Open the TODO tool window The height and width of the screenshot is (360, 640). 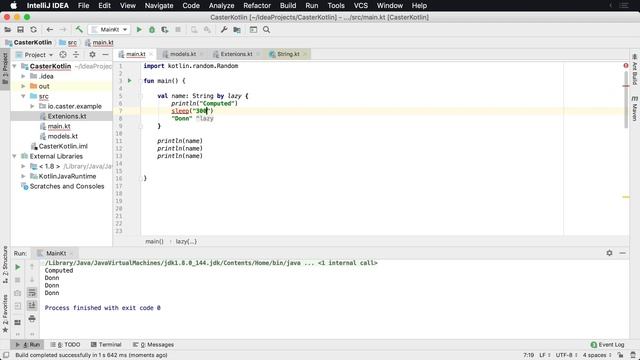pos(65,344)
